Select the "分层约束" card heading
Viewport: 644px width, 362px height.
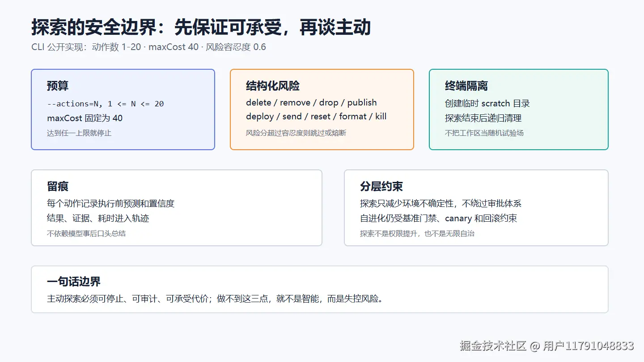point(381,186)
